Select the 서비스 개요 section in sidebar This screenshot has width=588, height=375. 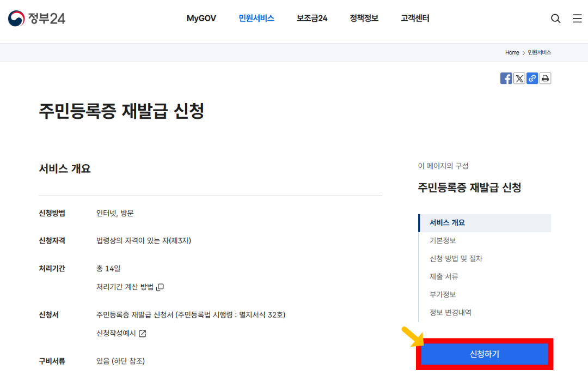(446, 222)
